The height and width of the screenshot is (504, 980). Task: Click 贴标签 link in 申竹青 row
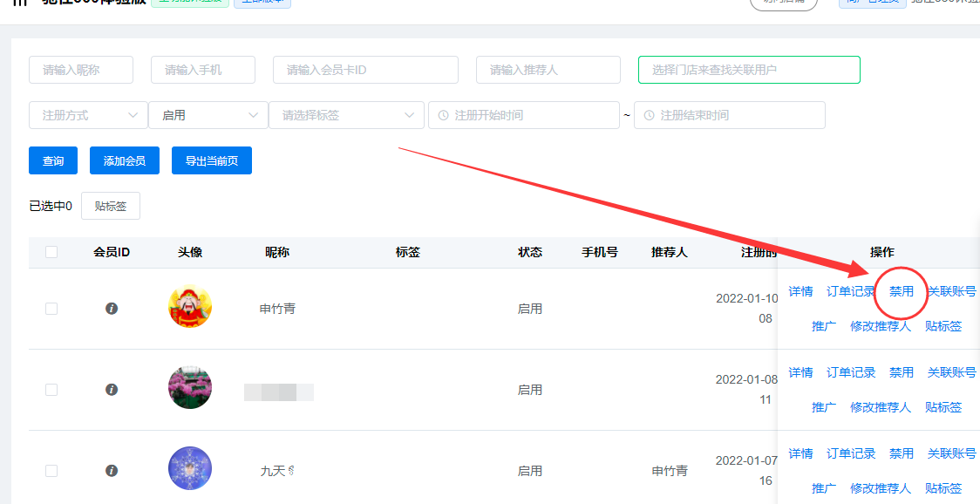point(943,326)
